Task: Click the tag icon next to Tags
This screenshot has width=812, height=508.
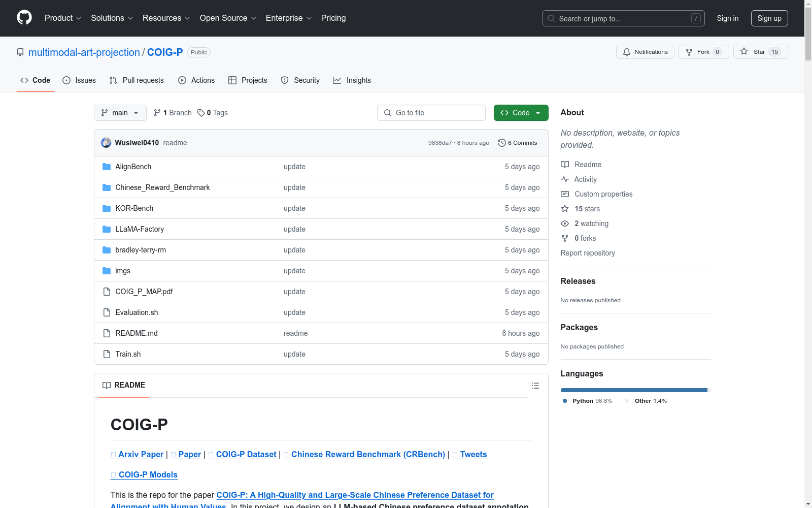Action: 201,113
